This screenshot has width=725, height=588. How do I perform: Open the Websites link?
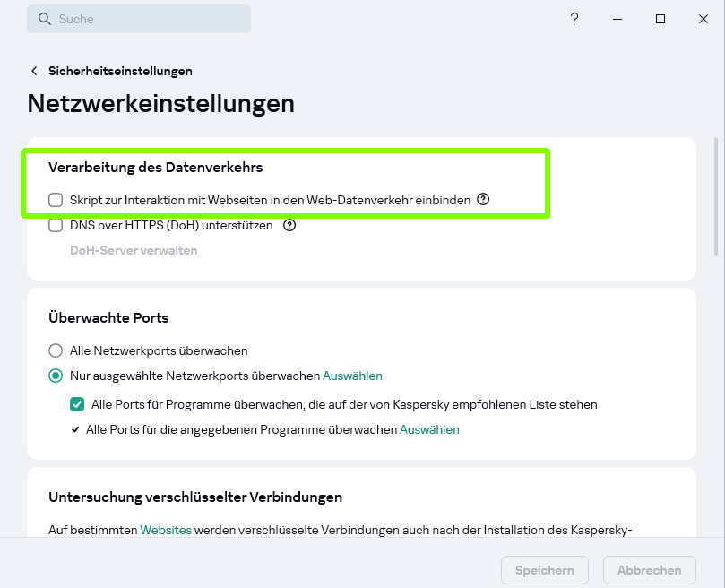pyautogui.click(x=166, y=530)
